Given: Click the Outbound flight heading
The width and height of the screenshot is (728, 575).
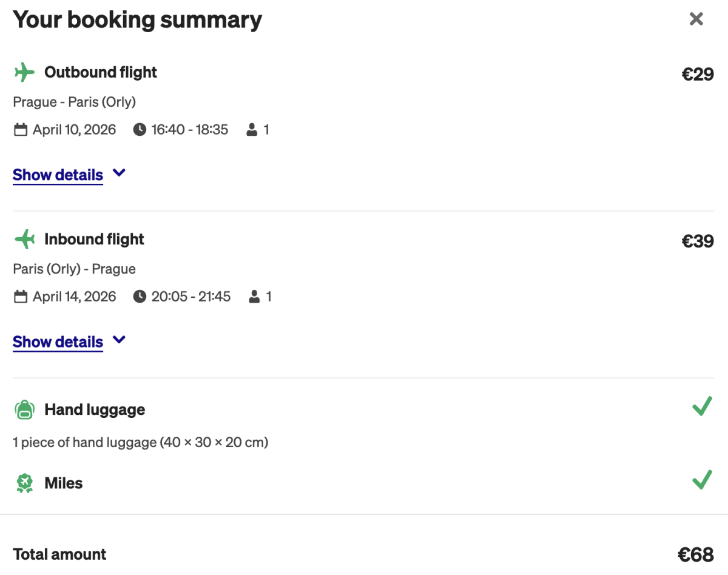Looking at the screenshot, I should click(x=101, y=72).
